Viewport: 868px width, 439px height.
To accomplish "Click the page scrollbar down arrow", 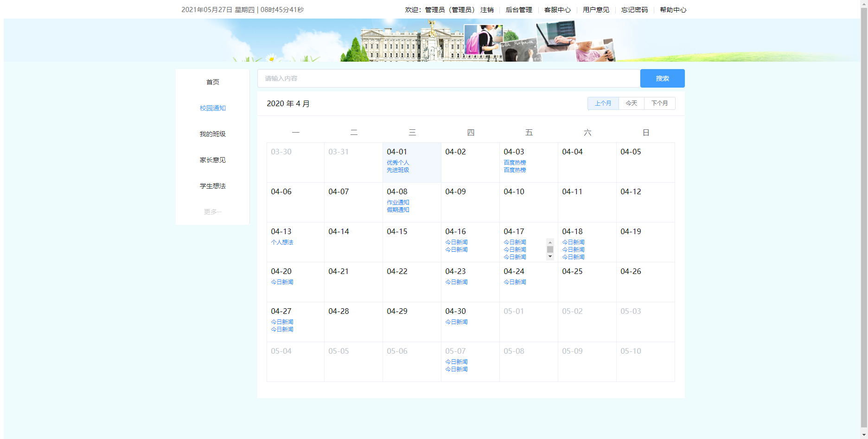I will 864,435.
